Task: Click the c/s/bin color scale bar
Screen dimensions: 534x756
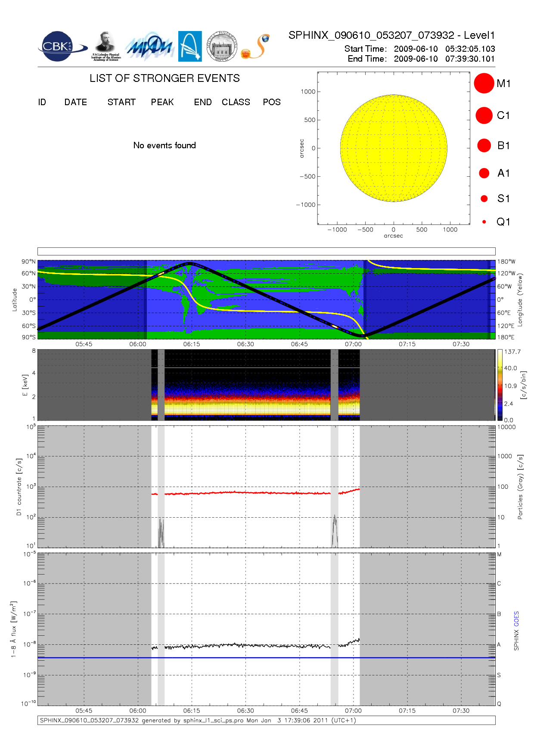Action: (500, 385)
